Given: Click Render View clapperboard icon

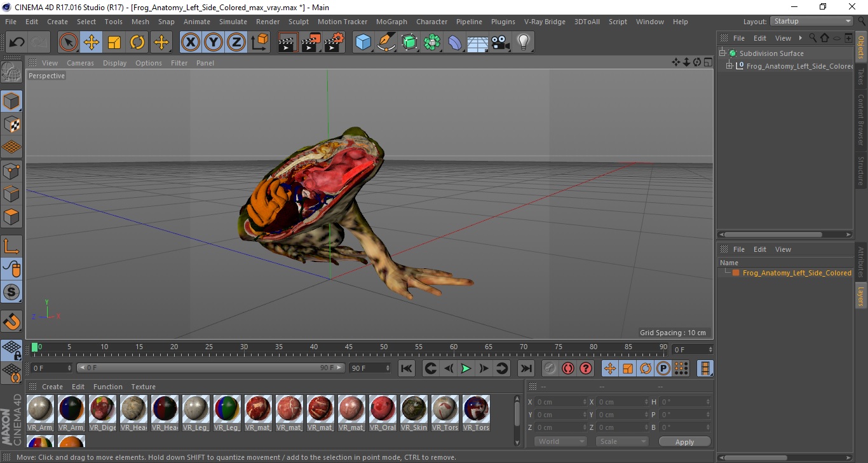Looking at the screenshot, I should (288, 43).
